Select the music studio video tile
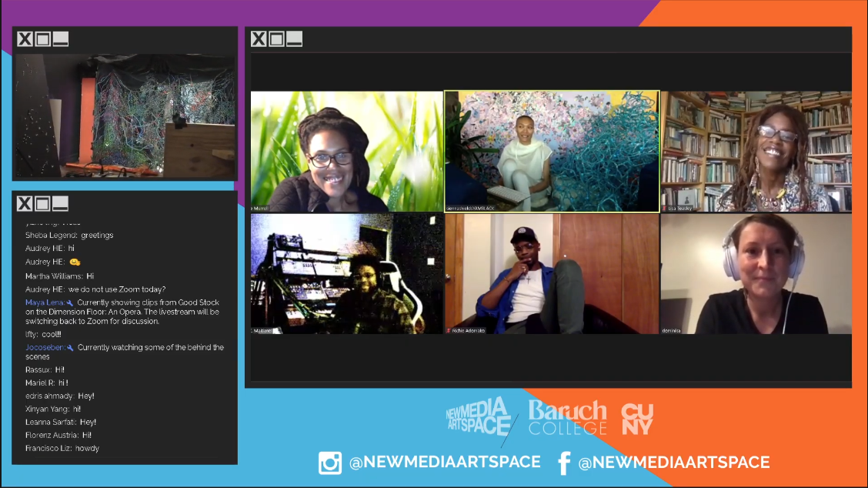Viewport: 868px width, 488px height. (347, 274)
